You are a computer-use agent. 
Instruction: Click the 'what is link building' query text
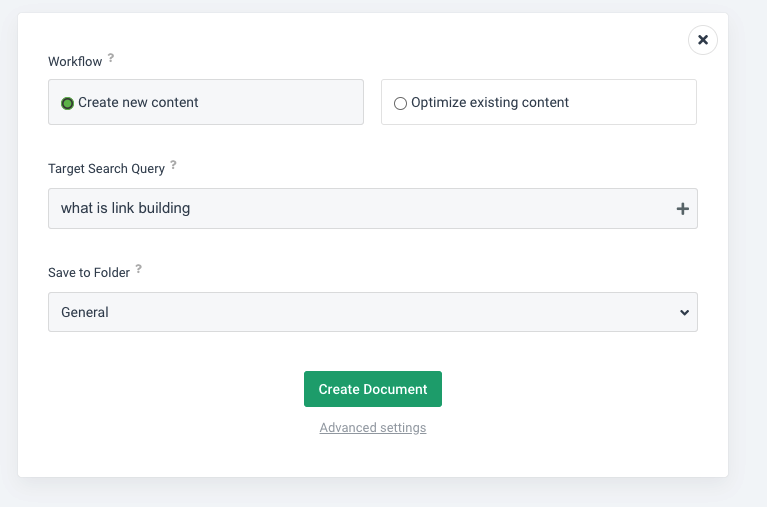(x=125, y=208)
